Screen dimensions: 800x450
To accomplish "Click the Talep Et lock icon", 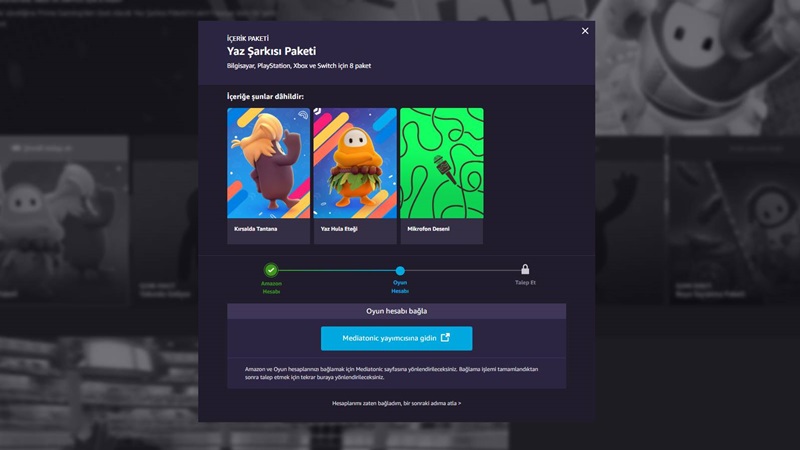I will coord(525,269).
